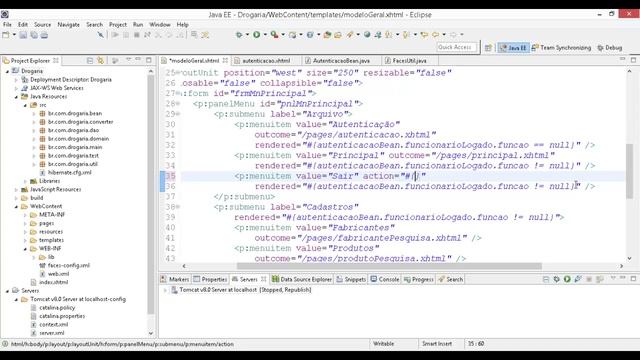Viewport: 640px width, 360px height.
Task: Start the server with green play icon in Servers view
Action: 567,279
